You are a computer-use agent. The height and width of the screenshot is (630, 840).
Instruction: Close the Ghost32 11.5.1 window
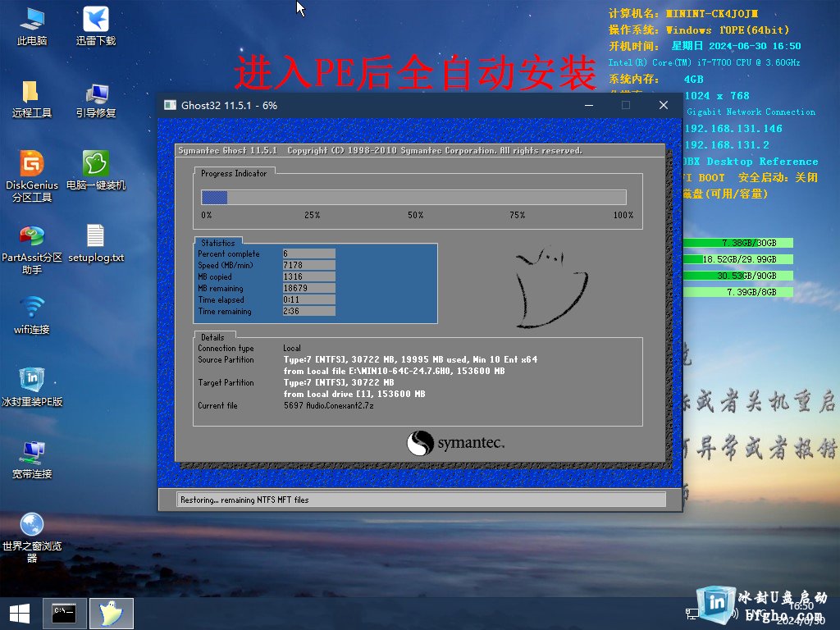tap(663, 105)
